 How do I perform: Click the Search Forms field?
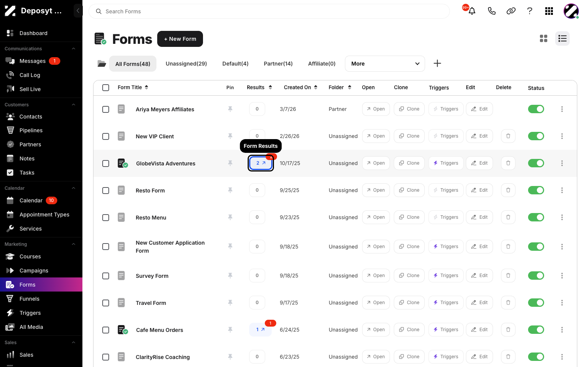(269, 11)
